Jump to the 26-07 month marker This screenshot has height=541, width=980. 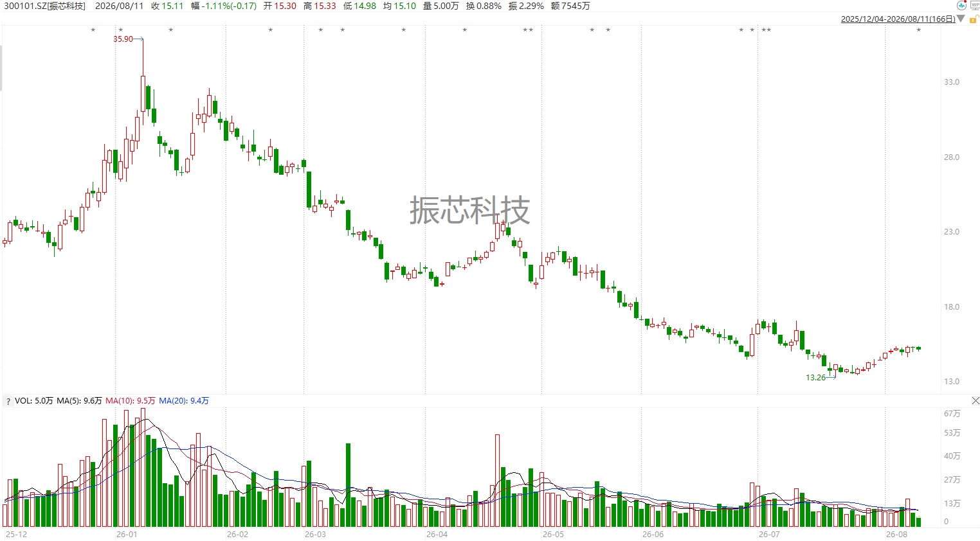click(769, 535)
